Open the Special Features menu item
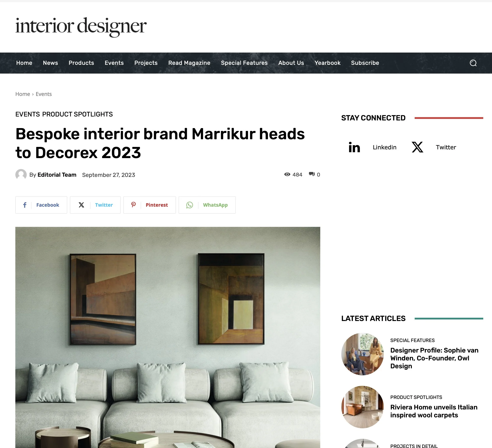Image resolution: width=492 pixels, height=448 pixels. 244,63
